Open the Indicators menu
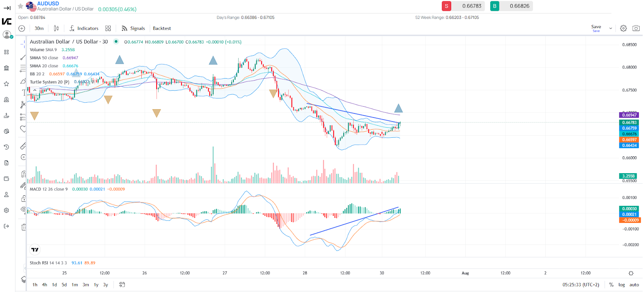Viewport: 644px width, 292px height. pos(84,28)
